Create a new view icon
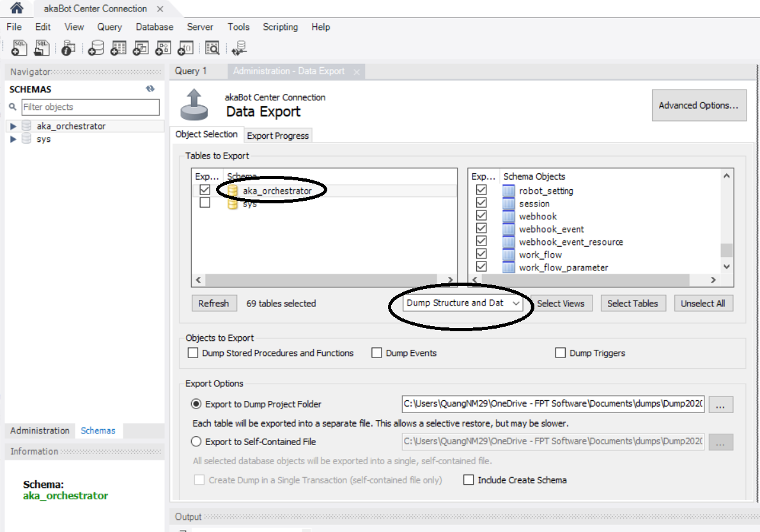The width and height of the screenshot is (760, 532). [x=141, y=47]
